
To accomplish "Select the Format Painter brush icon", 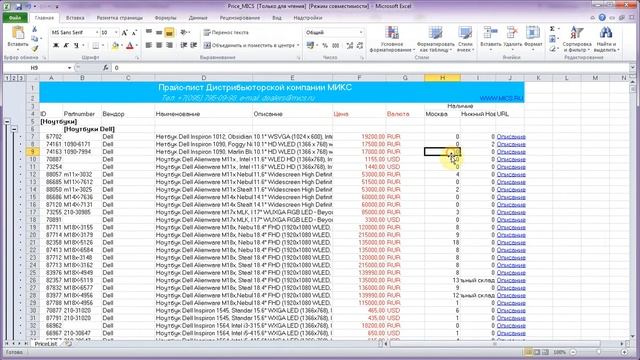I will 35,48.
